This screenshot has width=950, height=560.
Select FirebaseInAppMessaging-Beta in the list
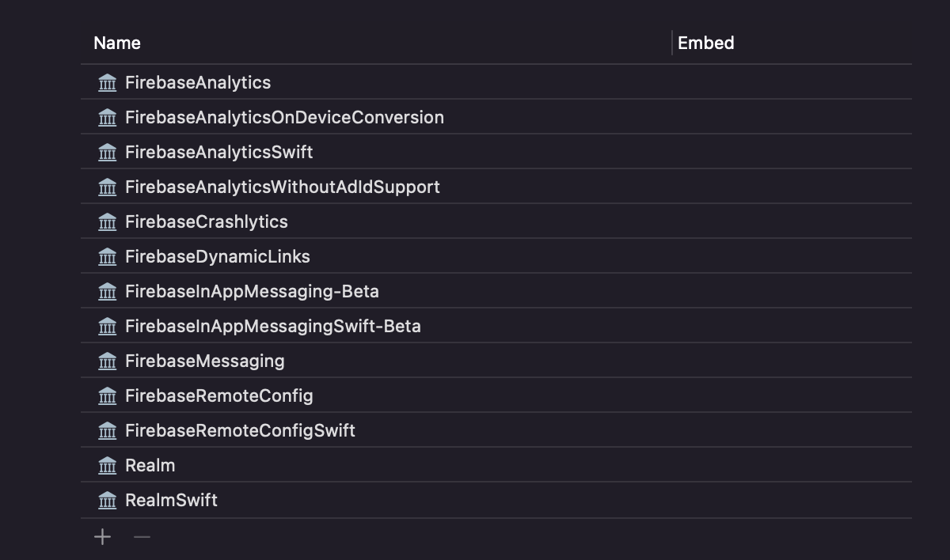pos(252,291)
